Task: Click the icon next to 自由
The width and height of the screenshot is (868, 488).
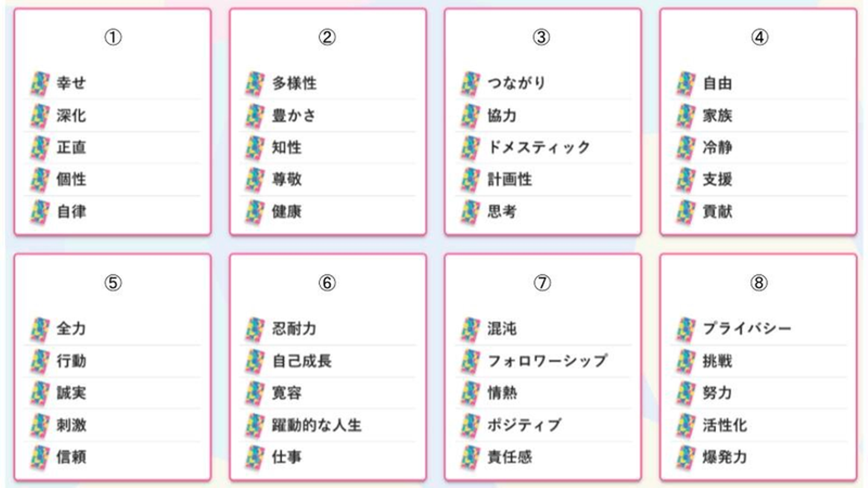Action: 685,84
